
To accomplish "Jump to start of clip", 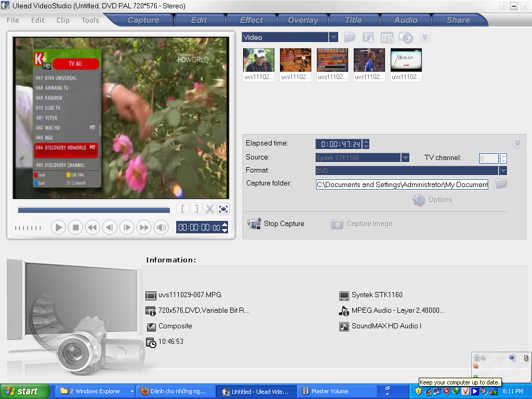I will click(x=92, y=228).
